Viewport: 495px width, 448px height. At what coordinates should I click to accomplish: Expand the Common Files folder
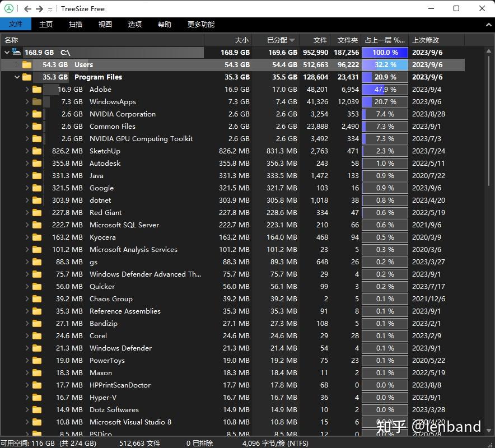click(27, 127)
